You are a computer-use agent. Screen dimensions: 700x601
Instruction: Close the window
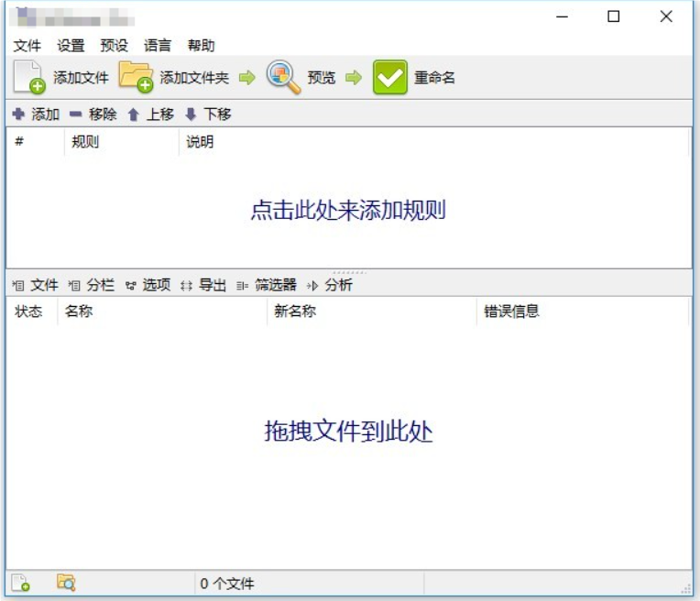[x=666, y=17]
